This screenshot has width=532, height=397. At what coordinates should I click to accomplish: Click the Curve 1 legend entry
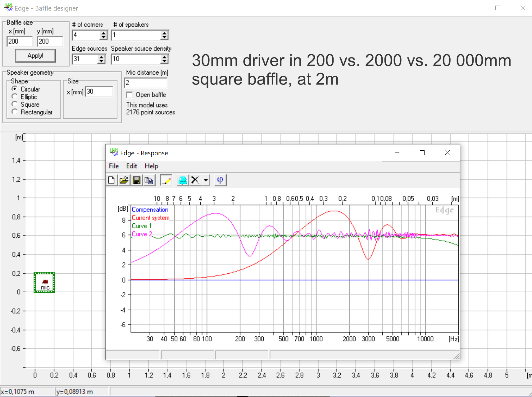[x=142, y=226]
